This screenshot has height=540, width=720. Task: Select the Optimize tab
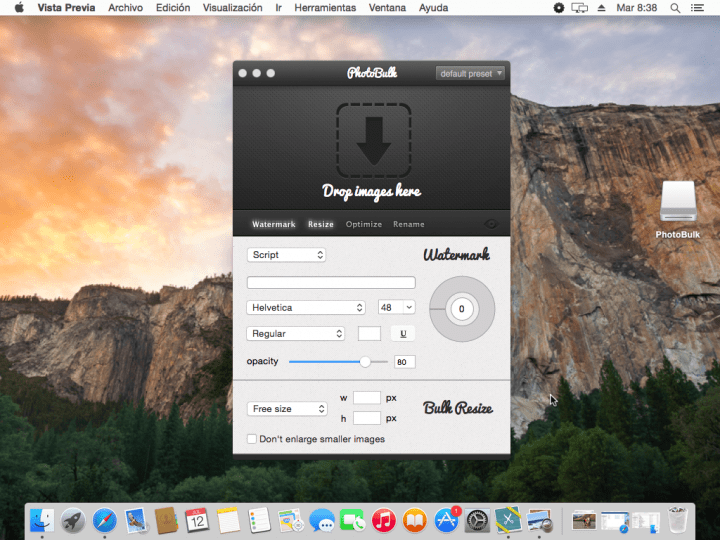364,224
